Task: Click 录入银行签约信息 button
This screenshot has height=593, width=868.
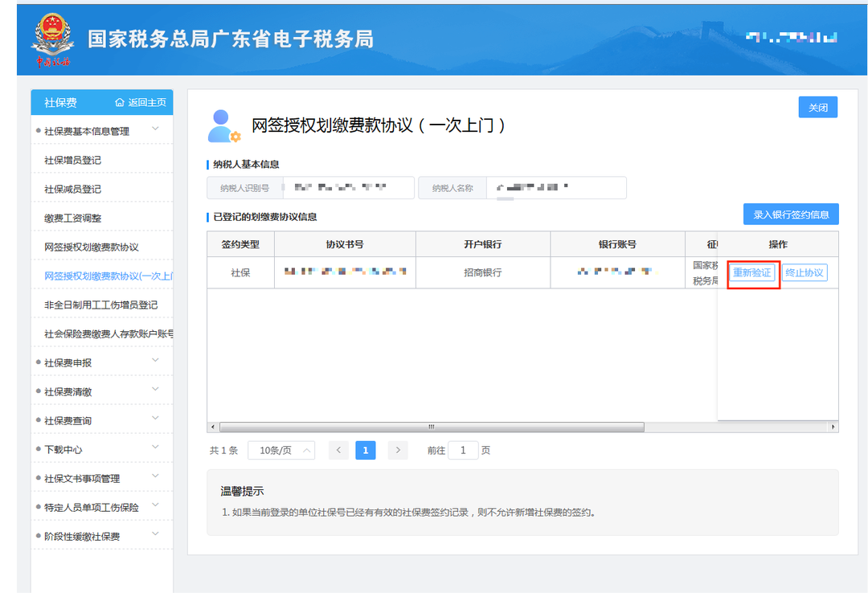Action: click(791, 215)
